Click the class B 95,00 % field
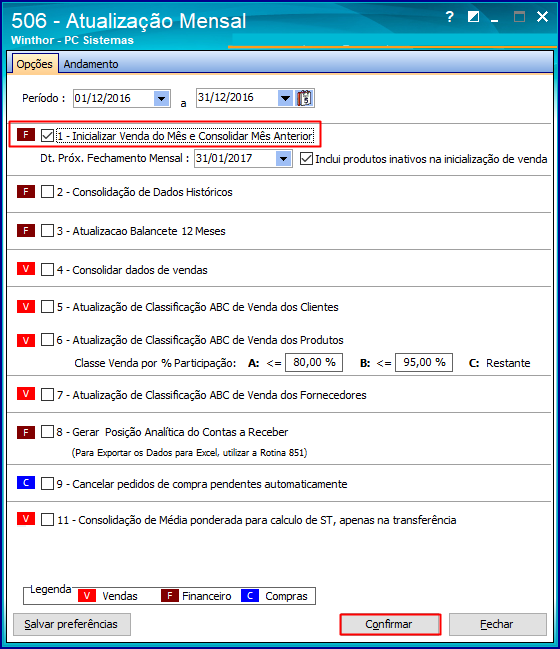The height and width of the screenshot is (649, 560). tap(424, 363)
